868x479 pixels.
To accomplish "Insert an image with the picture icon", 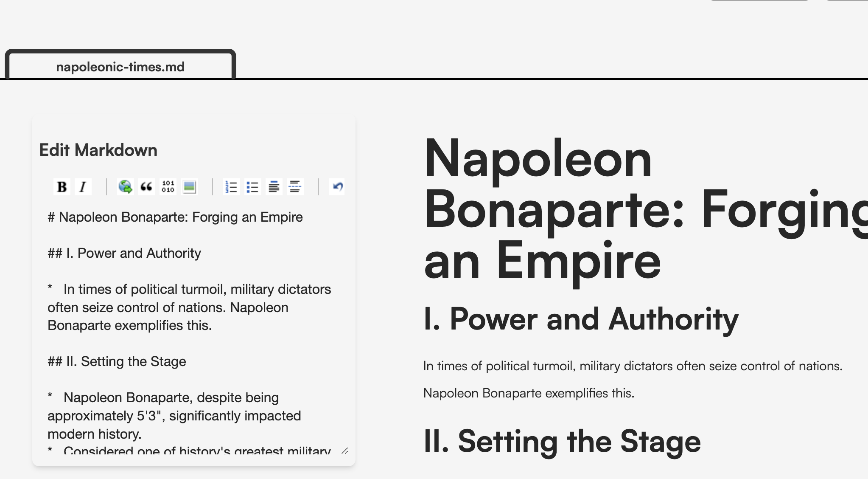I will pos(189,187).
